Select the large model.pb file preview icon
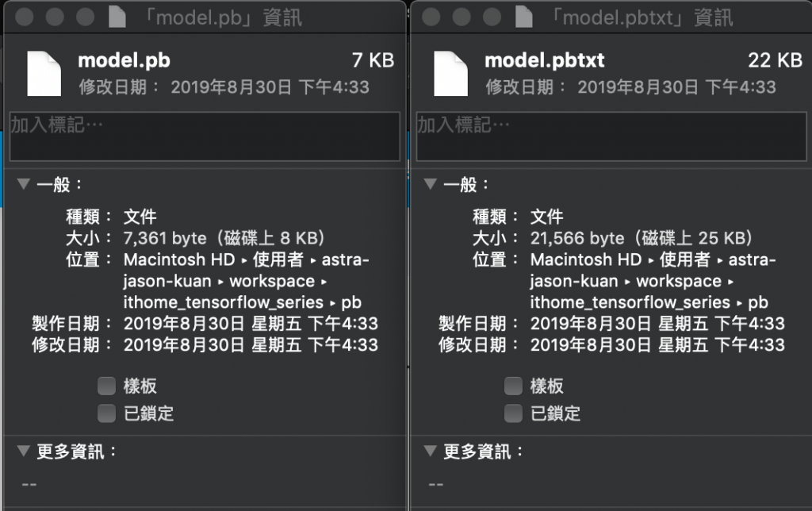The image size is (812, 511). pos(44,74)
